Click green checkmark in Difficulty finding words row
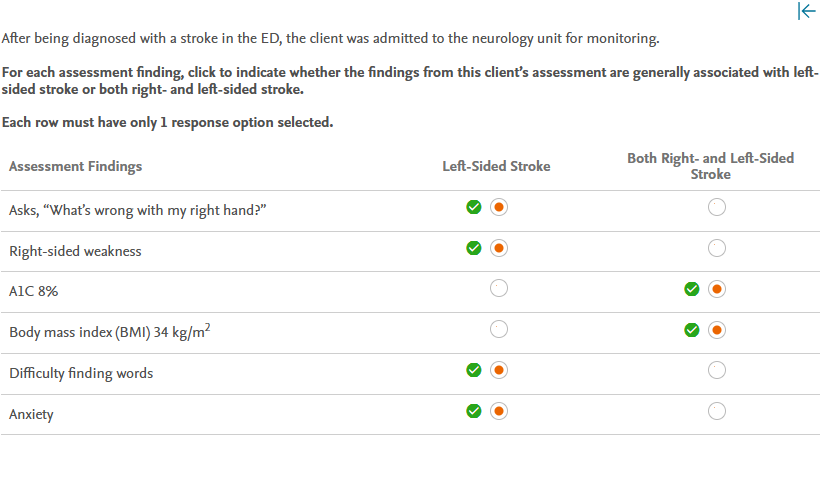 (x=474, y=370)
